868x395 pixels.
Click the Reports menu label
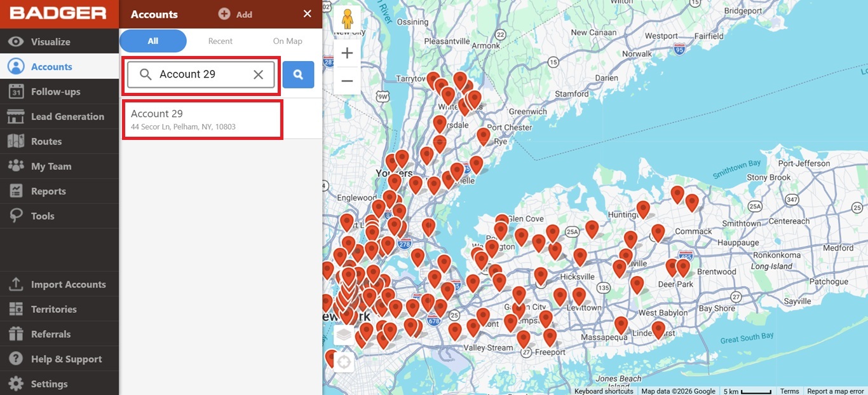coord(48,191)
